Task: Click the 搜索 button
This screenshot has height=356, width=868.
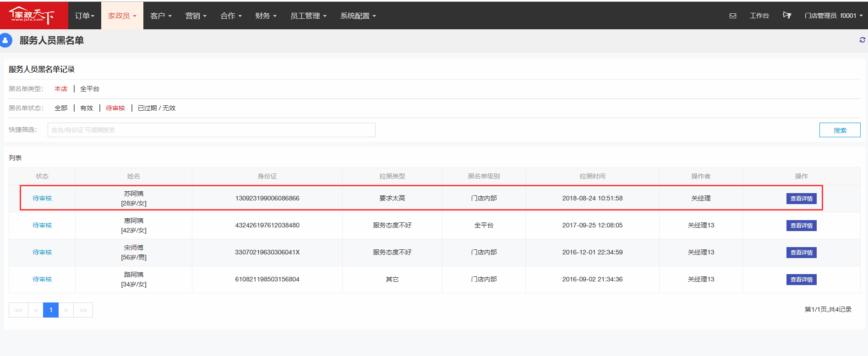Action: pyautogui.click(x=840, y=130)
